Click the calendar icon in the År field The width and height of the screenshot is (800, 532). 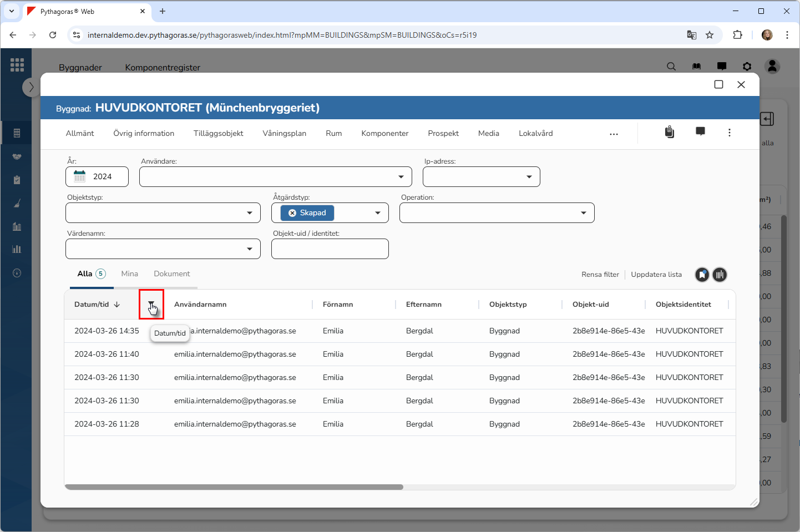80,176
